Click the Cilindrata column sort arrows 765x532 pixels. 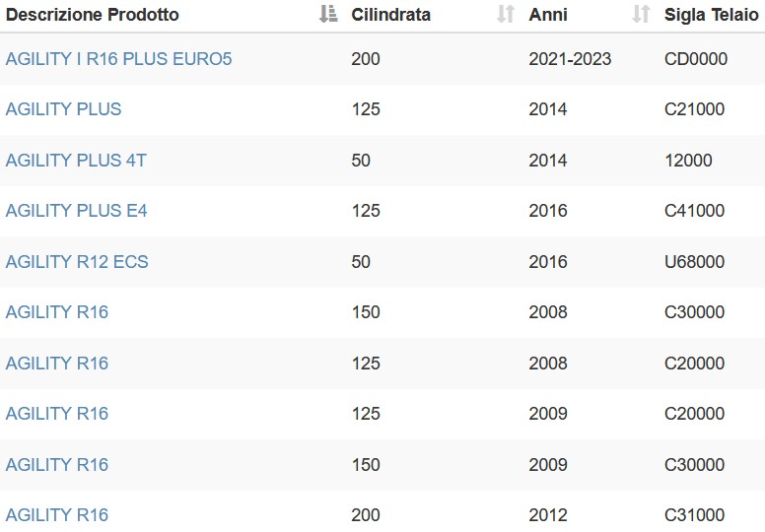[x=506, y=14]
